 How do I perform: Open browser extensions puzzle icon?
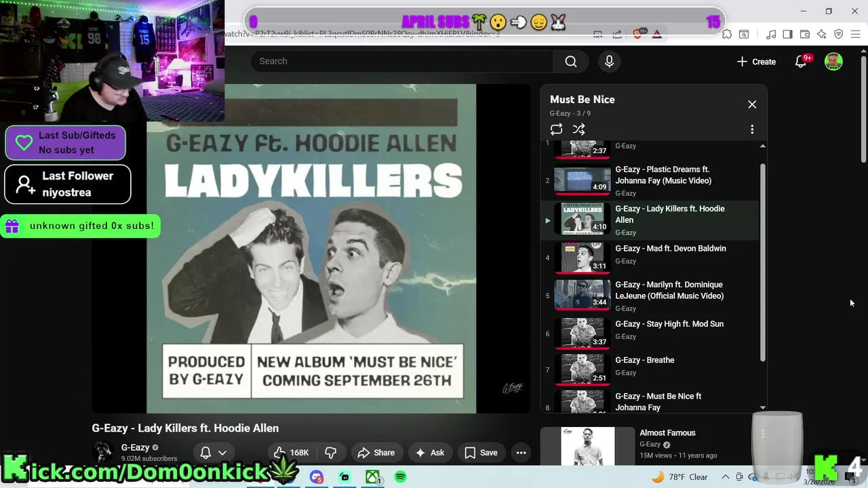point(726,34)
